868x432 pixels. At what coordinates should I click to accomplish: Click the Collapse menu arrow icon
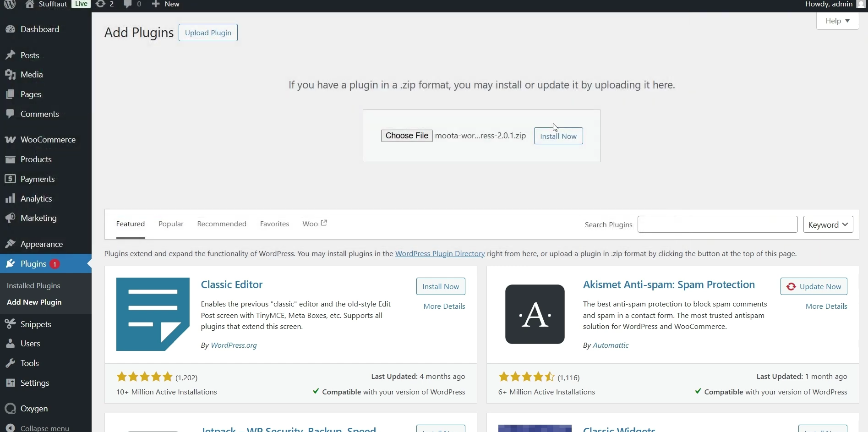click(10, 427)
